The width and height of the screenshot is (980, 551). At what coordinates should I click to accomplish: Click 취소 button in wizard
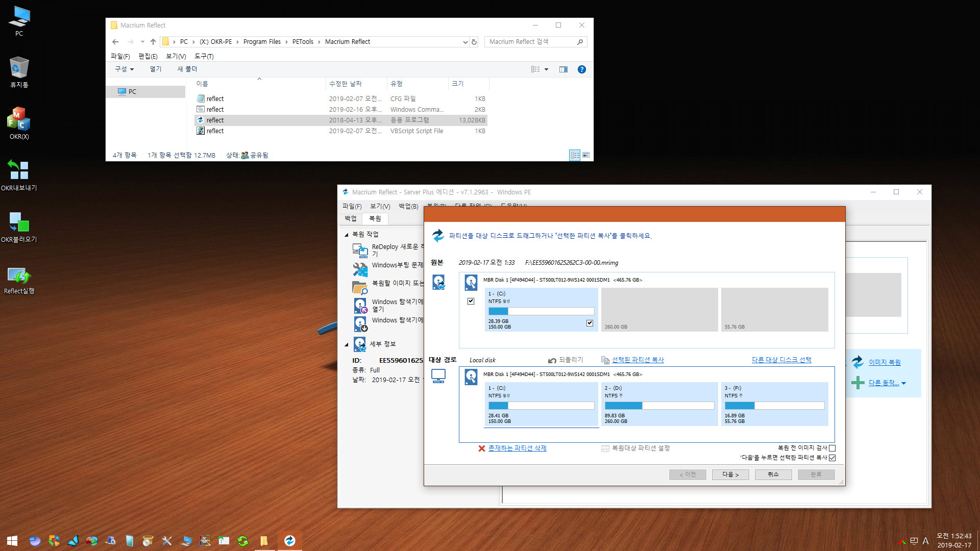coord(773,474)
